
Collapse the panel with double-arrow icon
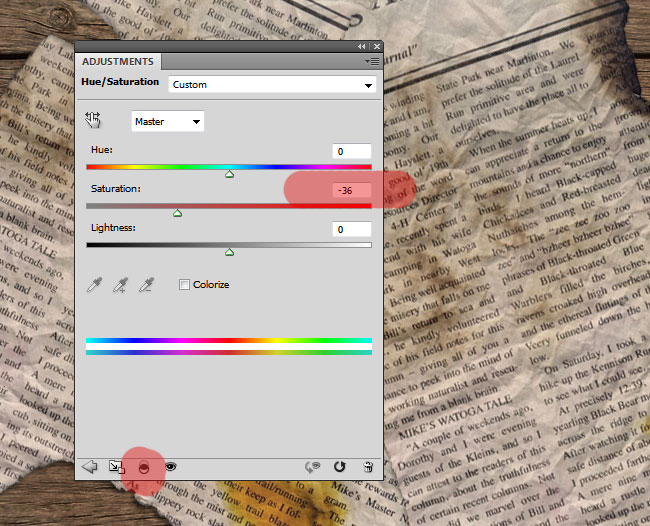coord(362,47)
